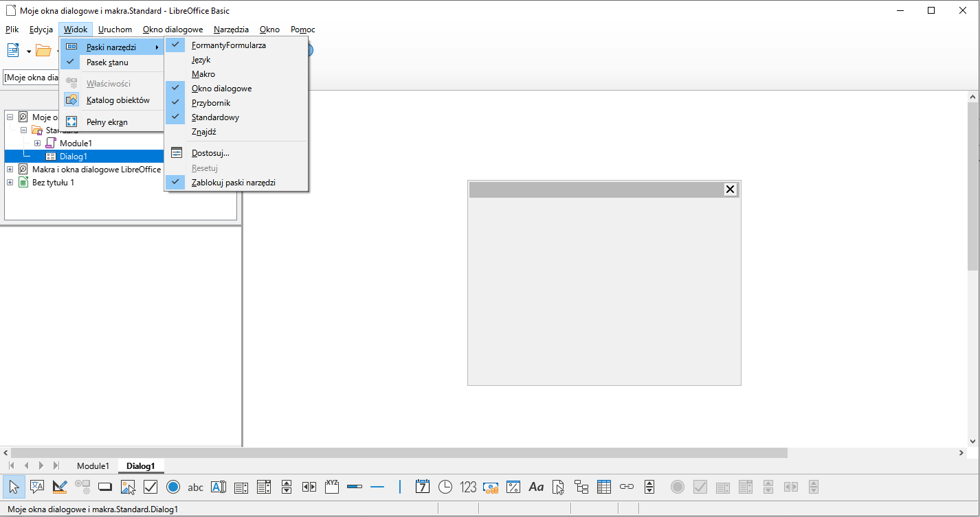Choose the Text Box control tool
The width and height of the screenshot is (980, 517).
[219, 487]
